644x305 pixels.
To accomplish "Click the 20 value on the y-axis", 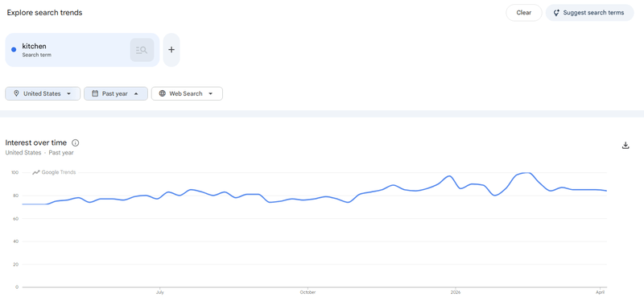I will pos(16,265).
